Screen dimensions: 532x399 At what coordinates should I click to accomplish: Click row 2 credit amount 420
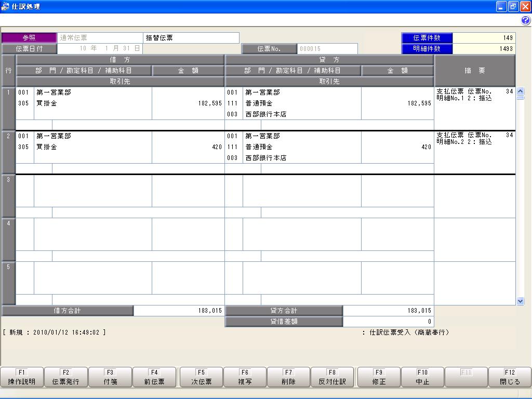pos(426,147)
